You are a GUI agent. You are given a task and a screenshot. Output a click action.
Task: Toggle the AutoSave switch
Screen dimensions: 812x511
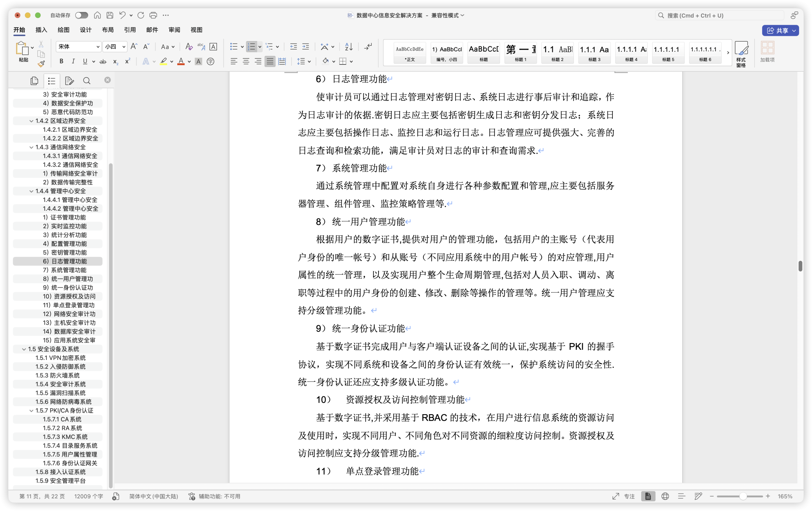coord(82,15)
